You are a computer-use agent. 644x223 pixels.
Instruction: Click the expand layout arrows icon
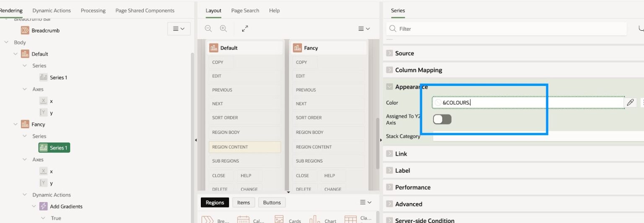pyautogui.click(x=245, y=29)
